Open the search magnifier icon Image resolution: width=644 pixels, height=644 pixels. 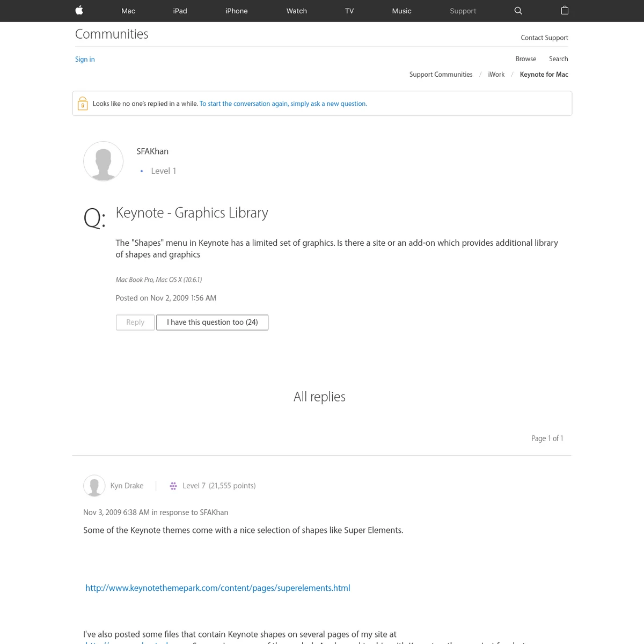coord(518,11)
